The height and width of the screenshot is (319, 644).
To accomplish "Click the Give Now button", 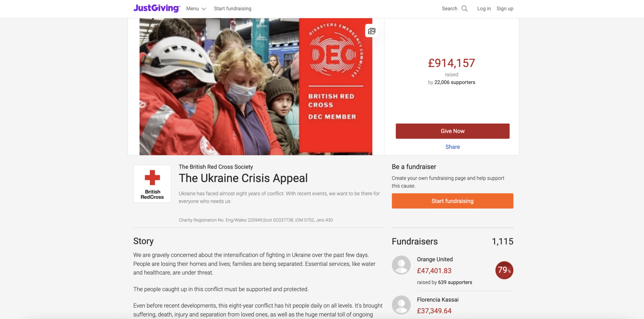I will coord(452,131).
